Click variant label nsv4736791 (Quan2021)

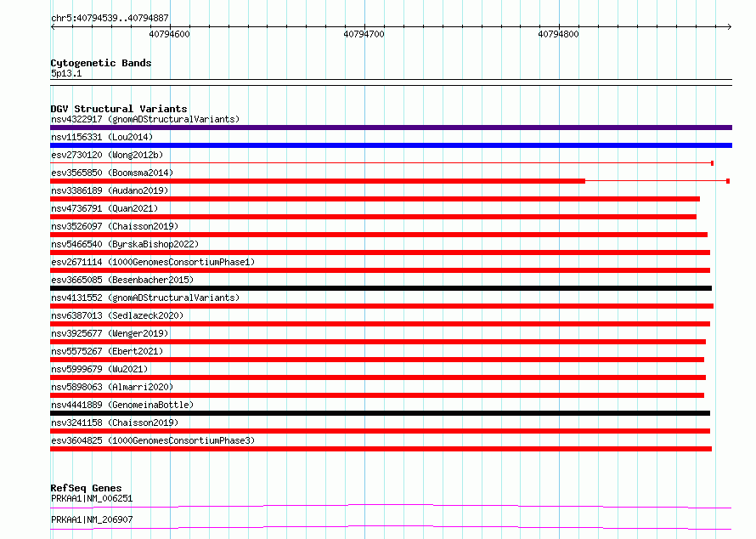(x=104, y=208)
